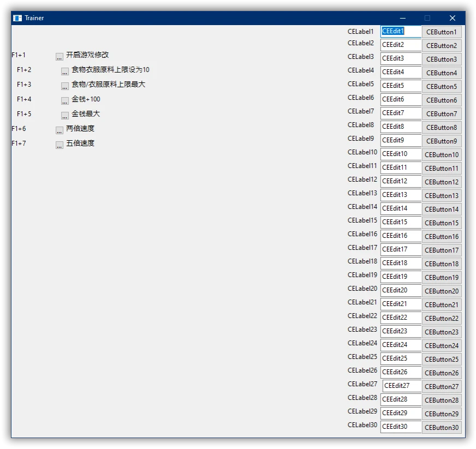Close the Trainer window
This screenshot has height=449, width=476.
tap(453, 18)
